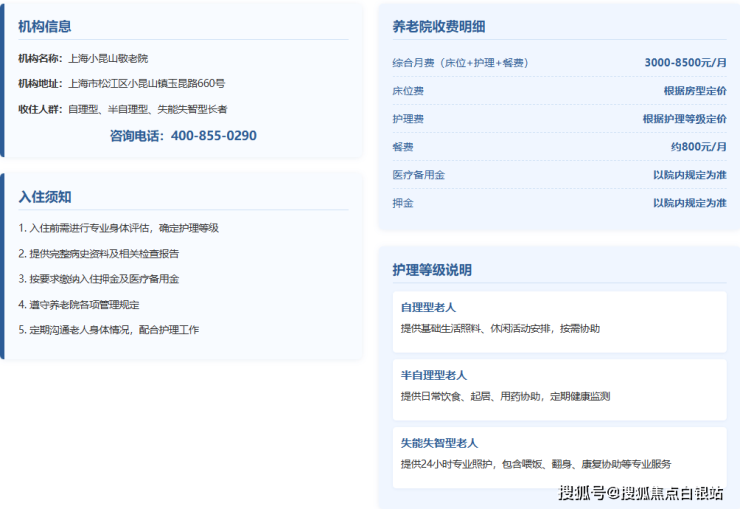
Task: Click the value 根据房型定价
Action: 695,91
